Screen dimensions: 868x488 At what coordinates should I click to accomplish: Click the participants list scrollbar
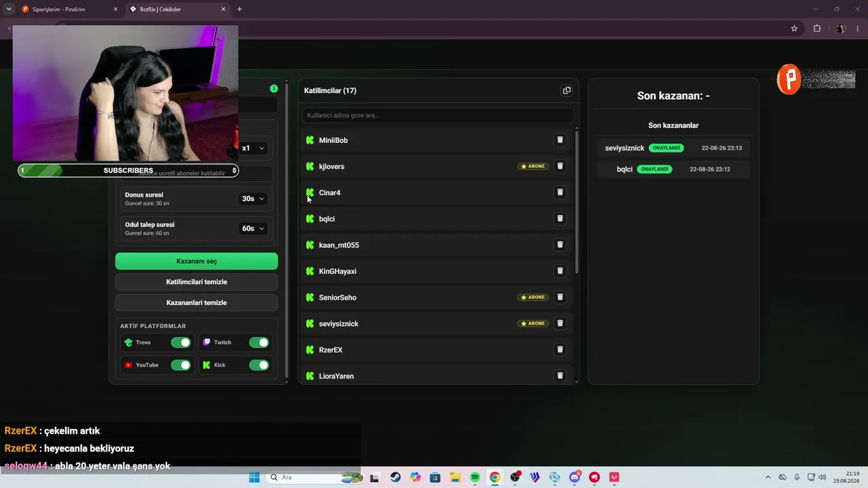point(577,201)
